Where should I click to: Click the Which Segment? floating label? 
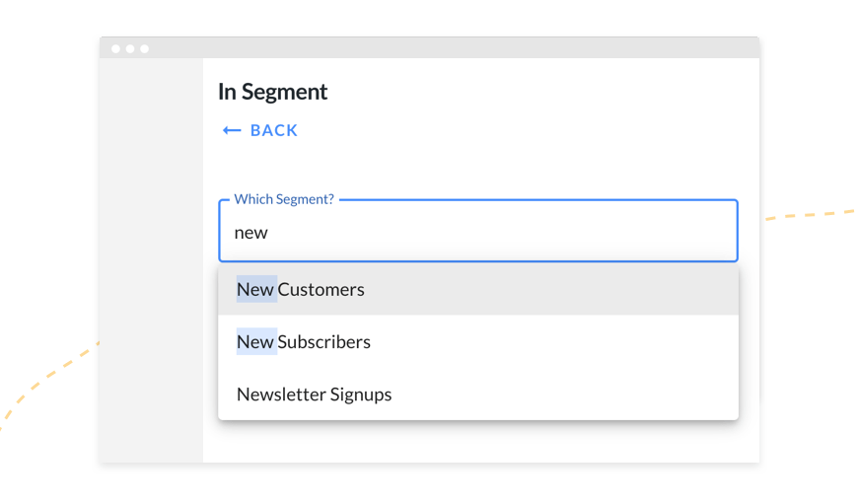(284, 199)
